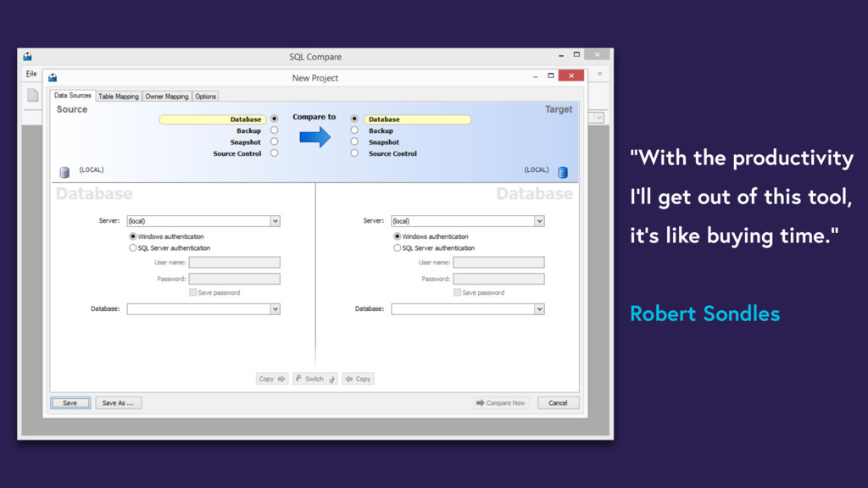Click the New Project dialog window icon

[53, 77]
